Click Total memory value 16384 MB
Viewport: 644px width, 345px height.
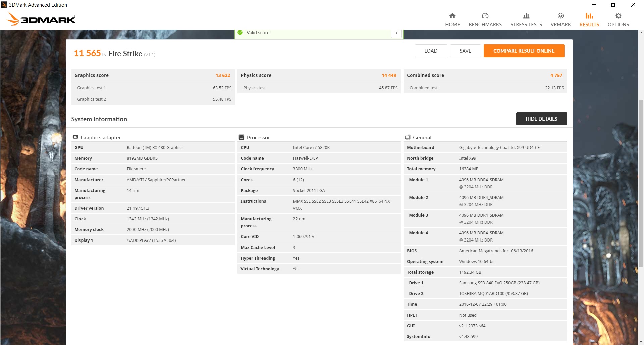[x=469, y=169]
